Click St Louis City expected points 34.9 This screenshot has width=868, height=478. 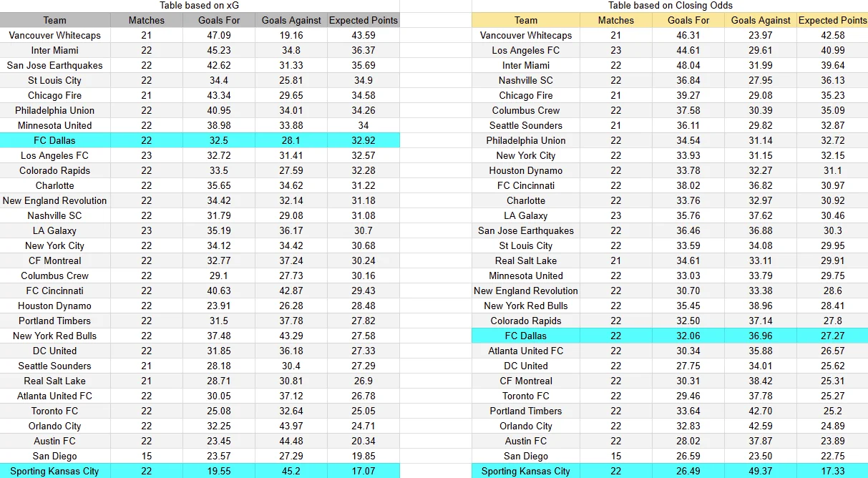364,80
